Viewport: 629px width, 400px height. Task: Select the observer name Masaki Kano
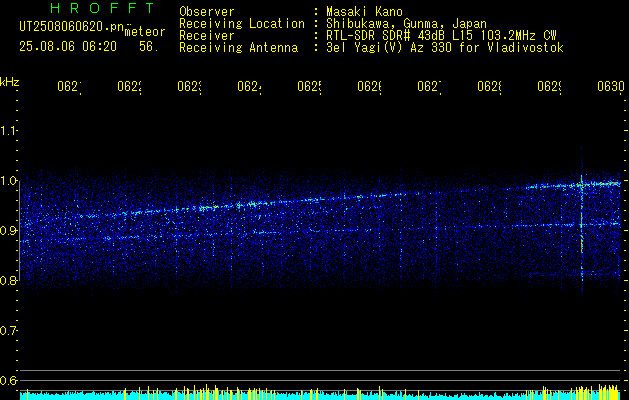click(364, 12)
